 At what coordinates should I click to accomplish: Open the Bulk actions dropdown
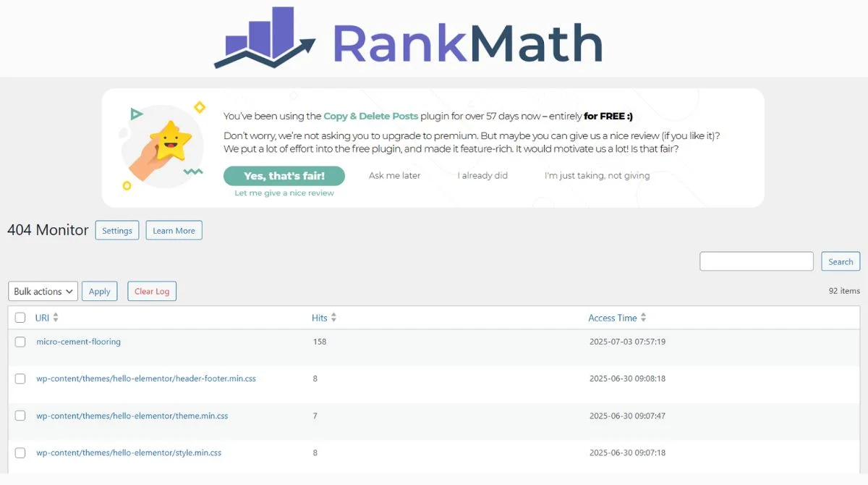[x=43, y=291]
